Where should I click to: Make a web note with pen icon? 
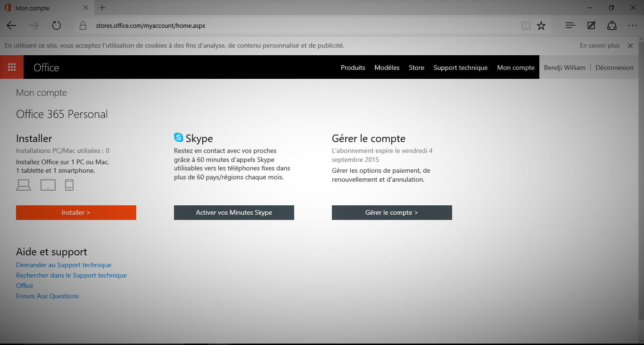pos(591,25)
